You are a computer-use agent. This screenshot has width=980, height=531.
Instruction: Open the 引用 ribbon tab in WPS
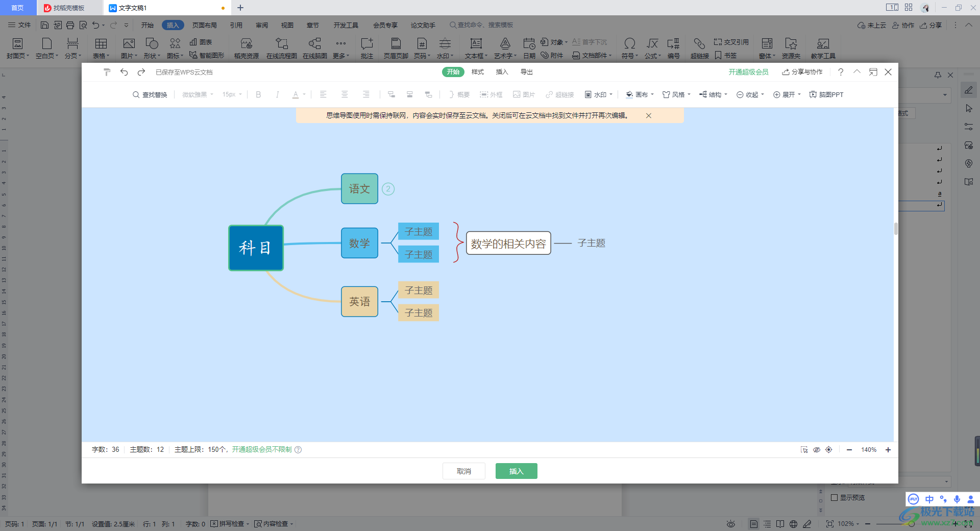point(236,25)
